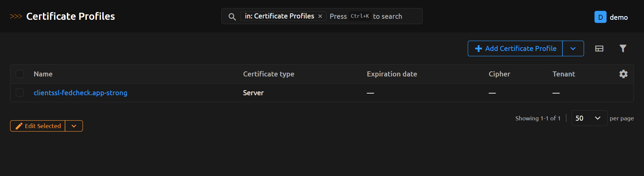Open the clientssl-fedcheck.app-strong profile link
Viewport: 644px width, 176px height.
point(80,93)
